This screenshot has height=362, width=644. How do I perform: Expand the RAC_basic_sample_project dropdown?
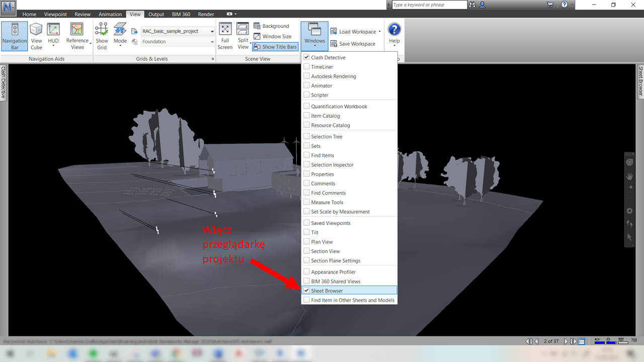(x=212, y=31)
